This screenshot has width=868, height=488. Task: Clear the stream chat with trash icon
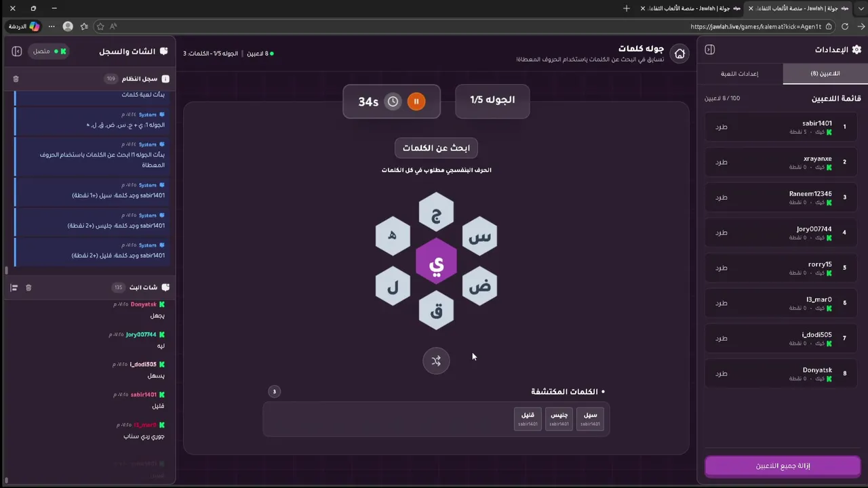[x=28, y=287]
